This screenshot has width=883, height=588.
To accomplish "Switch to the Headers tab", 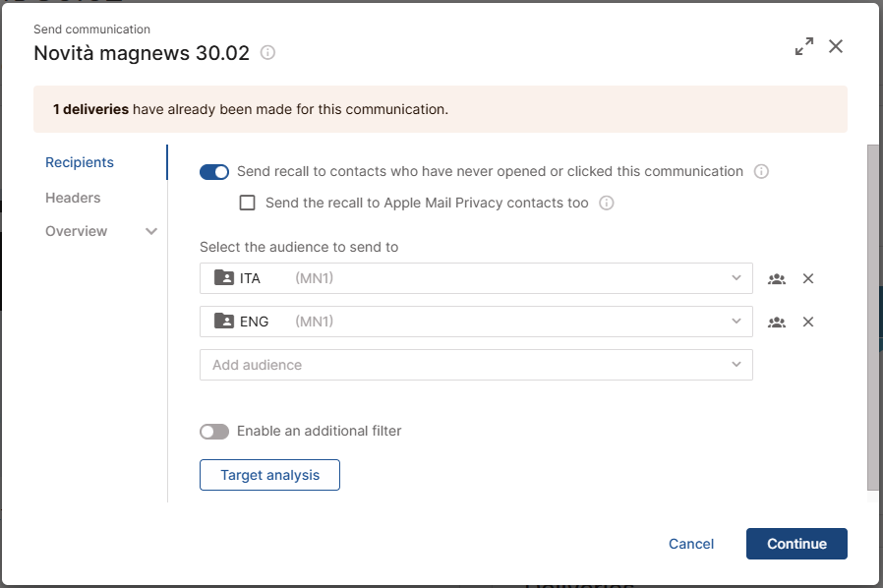I will tap(73, 198).
